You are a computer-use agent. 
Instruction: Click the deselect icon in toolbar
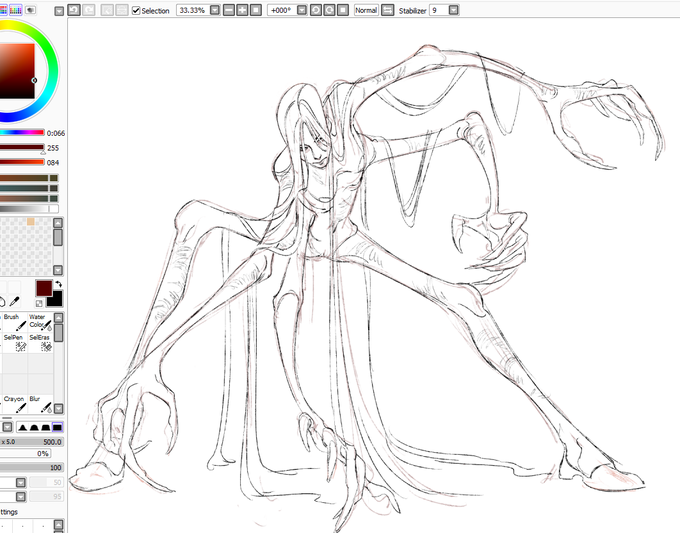(107, 10)
